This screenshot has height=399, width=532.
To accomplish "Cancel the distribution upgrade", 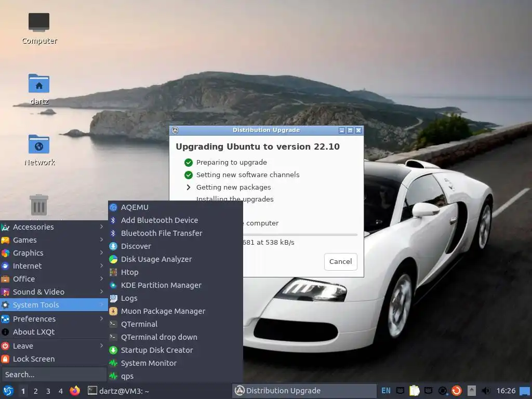I will 341,262.
